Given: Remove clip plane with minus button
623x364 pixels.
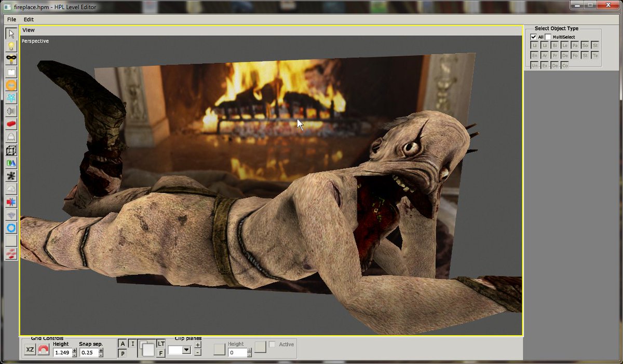Looking at the screenshot, I should point(198,353).
